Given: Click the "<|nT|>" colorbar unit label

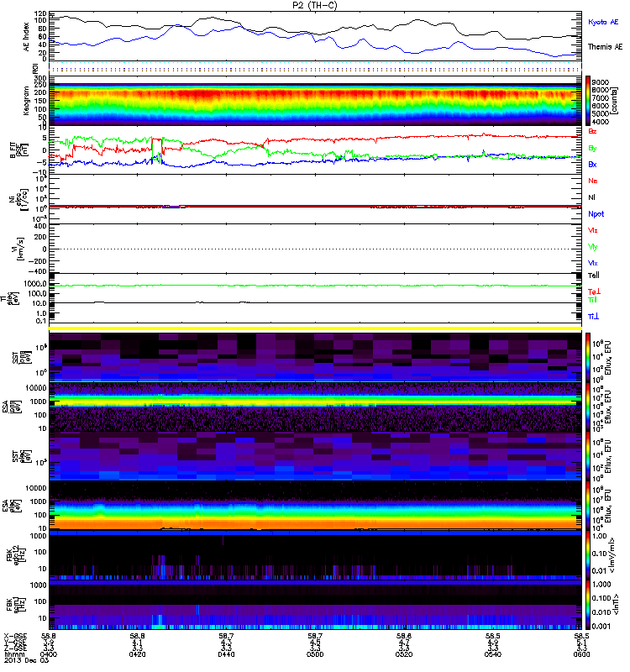Looking at the screenshot, I should [x=614, y=604].
